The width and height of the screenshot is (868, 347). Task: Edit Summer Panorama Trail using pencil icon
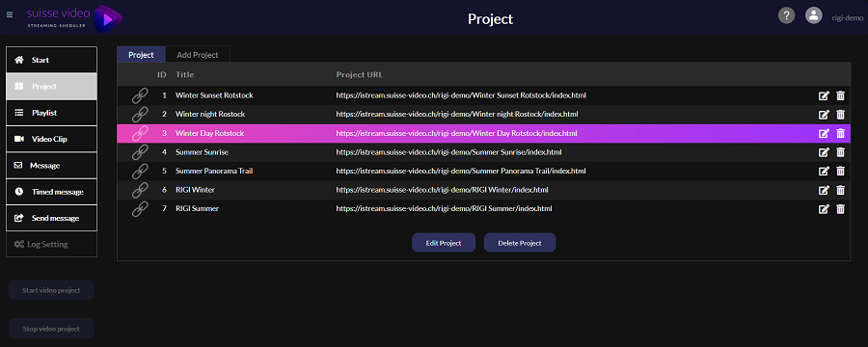(x=824, y=171)
